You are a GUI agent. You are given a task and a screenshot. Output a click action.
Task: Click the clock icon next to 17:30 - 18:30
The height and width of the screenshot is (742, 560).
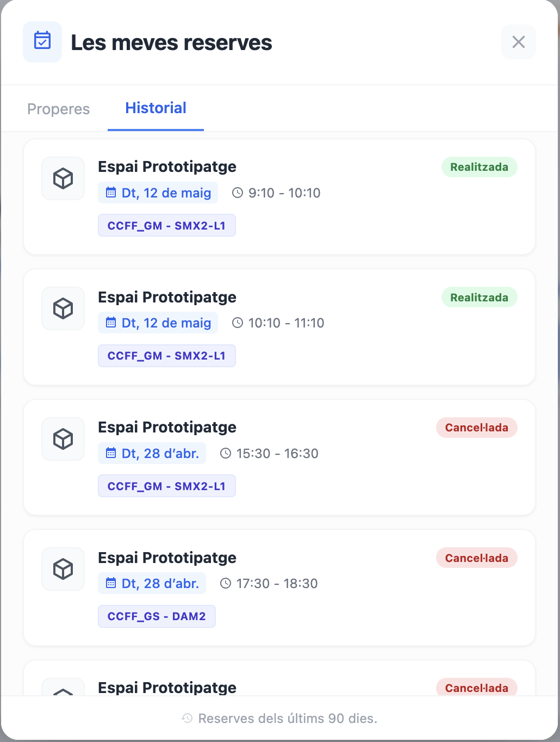[226, 584]
